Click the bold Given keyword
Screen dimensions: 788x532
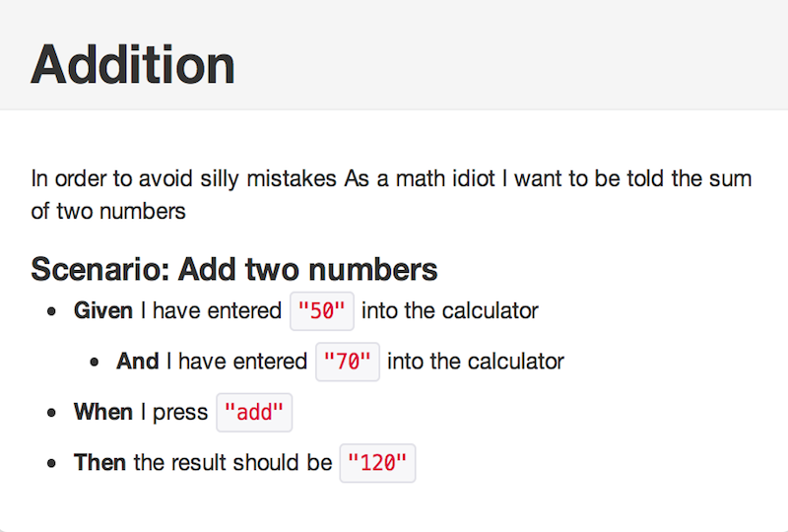click(x=103, y=310)
